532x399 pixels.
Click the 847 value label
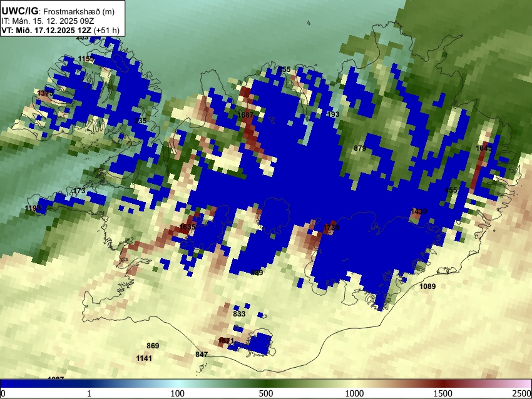point(202,355)
